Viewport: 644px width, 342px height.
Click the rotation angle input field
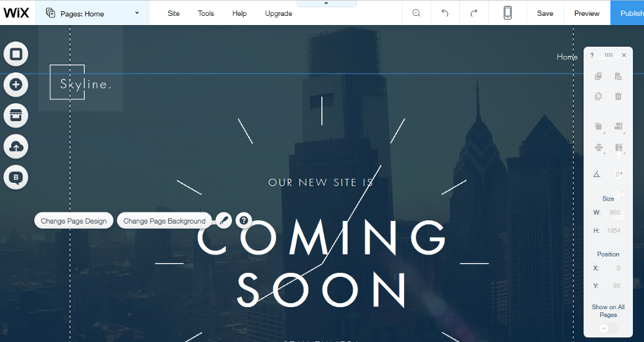[618, 174]
